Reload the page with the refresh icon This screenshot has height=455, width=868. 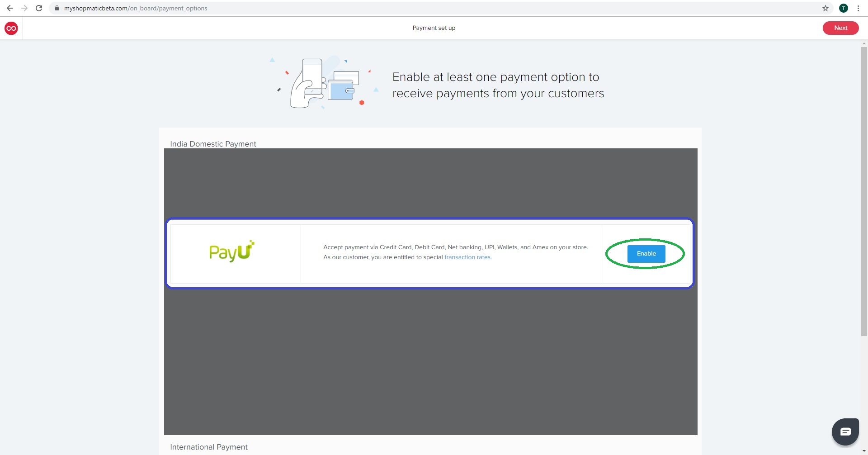(x=39, y=8)
